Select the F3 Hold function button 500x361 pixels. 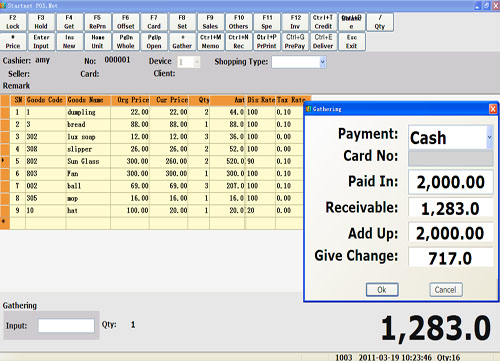(41, 22)
